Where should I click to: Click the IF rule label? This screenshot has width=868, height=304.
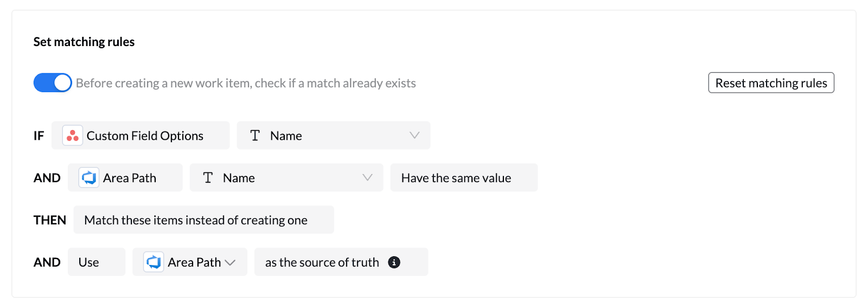(x=39, y=136)
